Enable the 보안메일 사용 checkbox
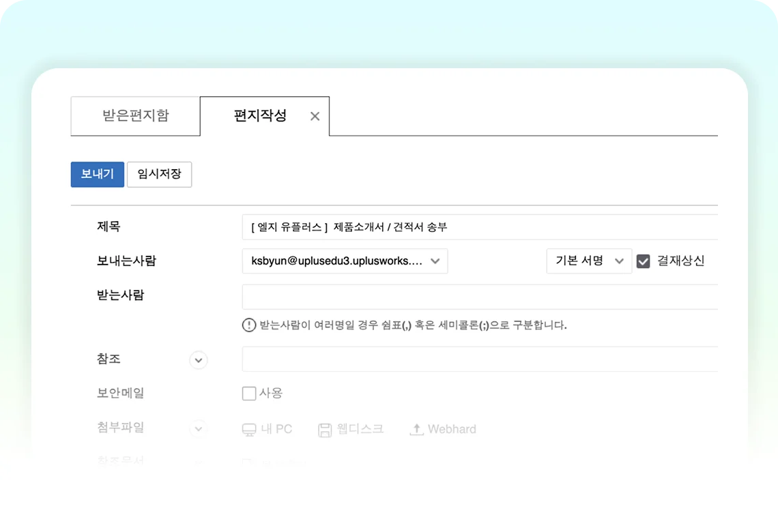This screenshot has height=532, width=778. pos(249,394)
